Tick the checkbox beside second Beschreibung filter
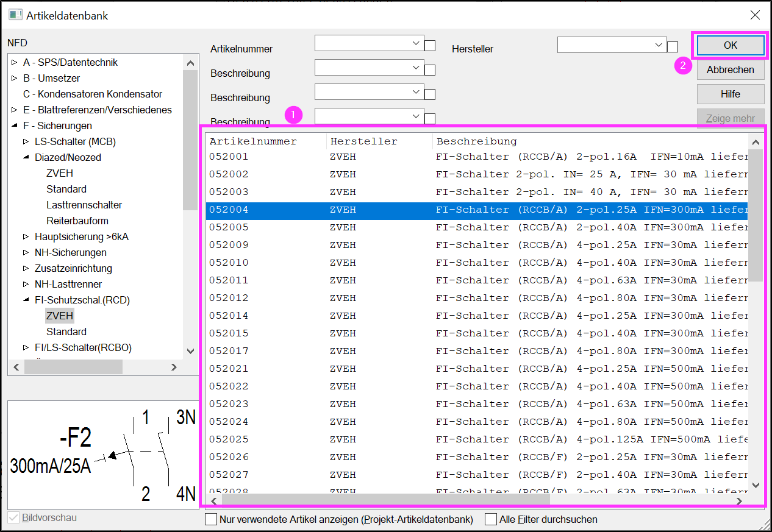The image size is (772, 532). (x=430, y=94)
